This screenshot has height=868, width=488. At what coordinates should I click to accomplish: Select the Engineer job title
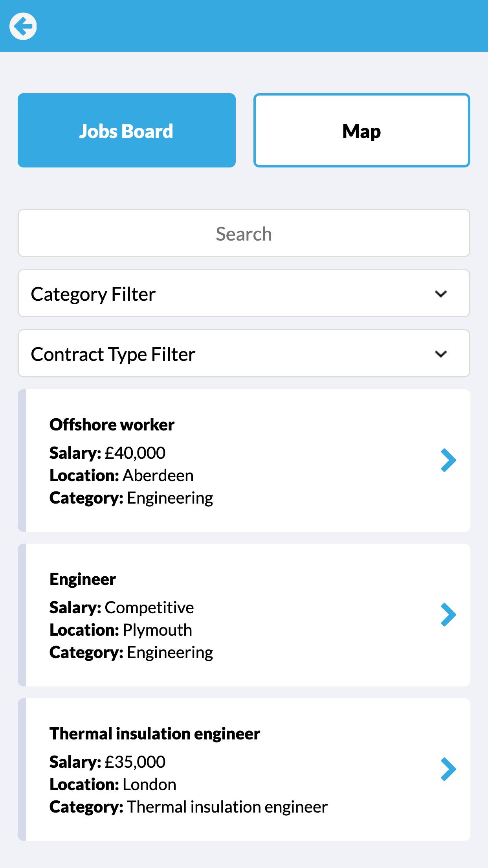click(x=83, y=579)
